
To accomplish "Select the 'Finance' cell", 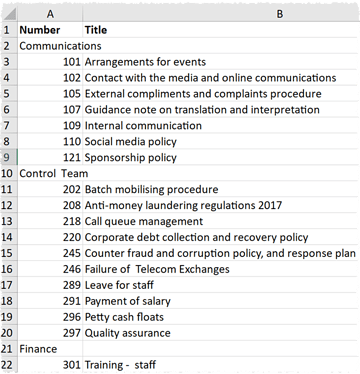I will [x=50, y=349].
